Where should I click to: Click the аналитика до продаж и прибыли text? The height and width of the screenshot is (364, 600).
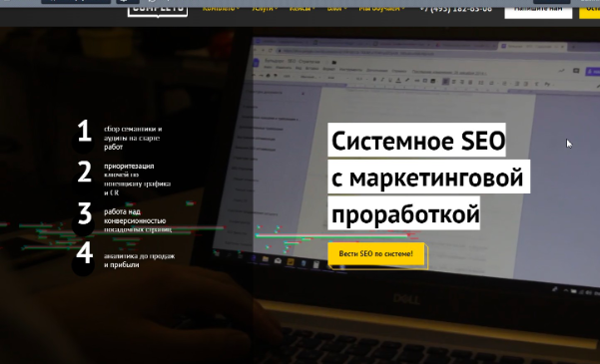click(x=140, y=260)
